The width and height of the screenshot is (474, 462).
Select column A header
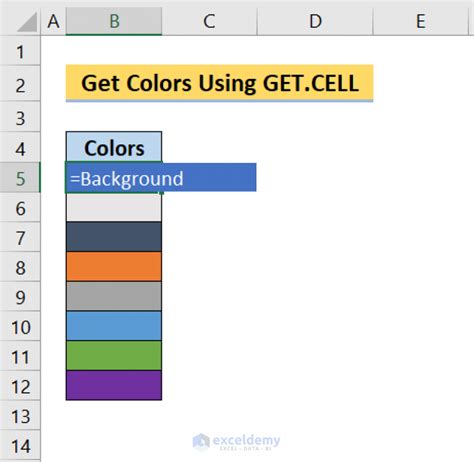53,21
